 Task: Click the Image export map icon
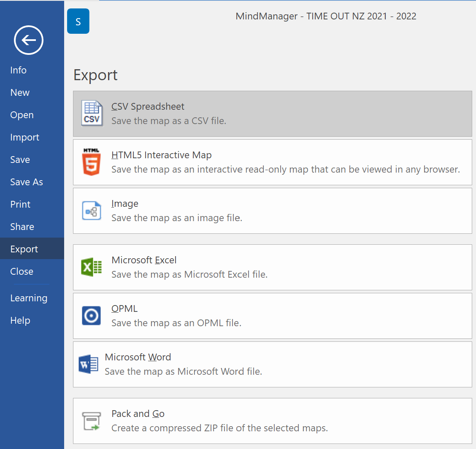pyautogui.click(x=92, y=211)
